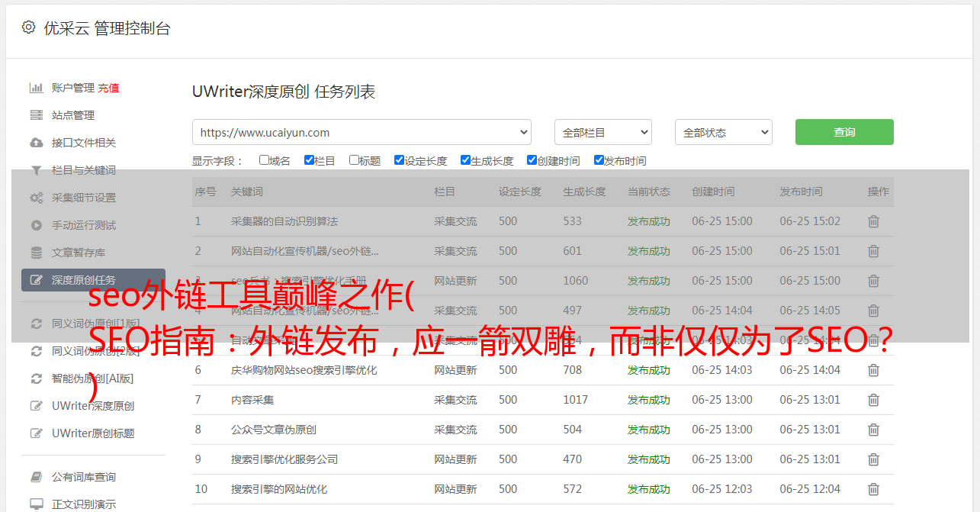Click the cloud upload icon for 接口文件相关
980x512 pixels.
(x=36, y=143)
